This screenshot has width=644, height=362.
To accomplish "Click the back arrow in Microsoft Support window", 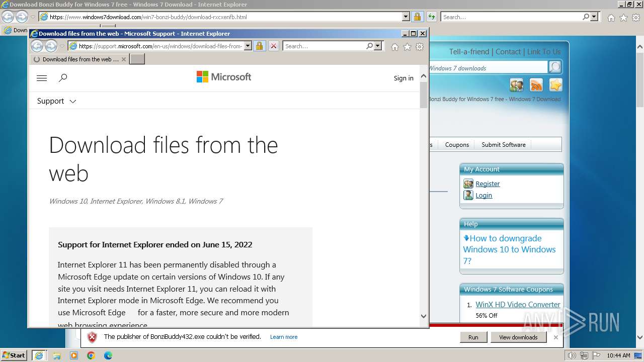I will coord(37,46).
